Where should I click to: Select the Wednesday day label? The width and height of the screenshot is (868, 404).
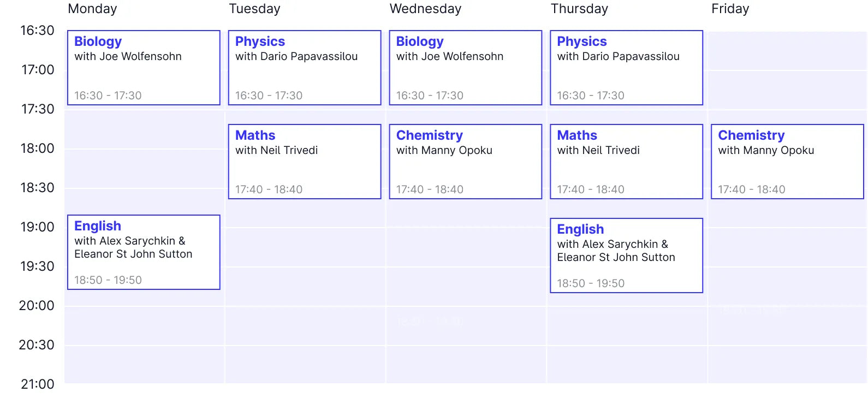click(425, 9)
